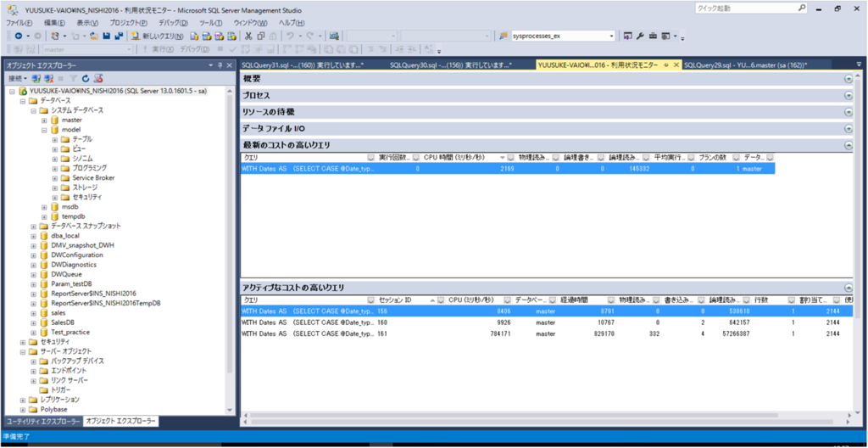
Task: Open the CPU 時間 column filter dropdown
Action: [511, 158]
